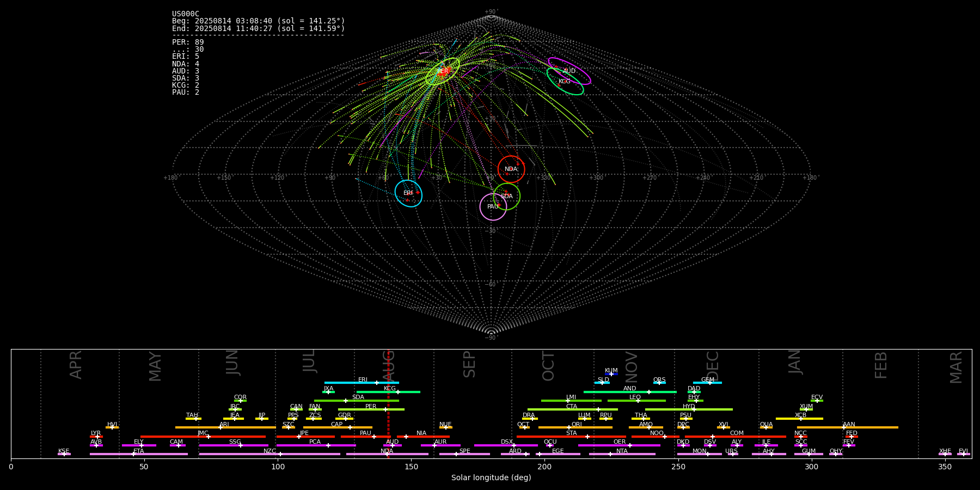Click the LMI shower bar in timeline
The height and width of the screenshot is (490, 980).
(x=571, y=401)
